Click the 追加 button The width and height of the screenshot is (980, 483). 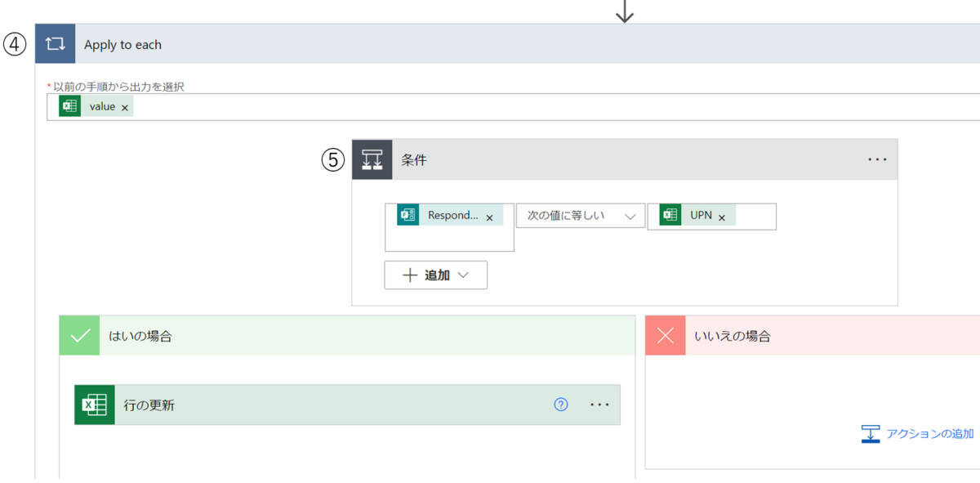pos(435,275)
